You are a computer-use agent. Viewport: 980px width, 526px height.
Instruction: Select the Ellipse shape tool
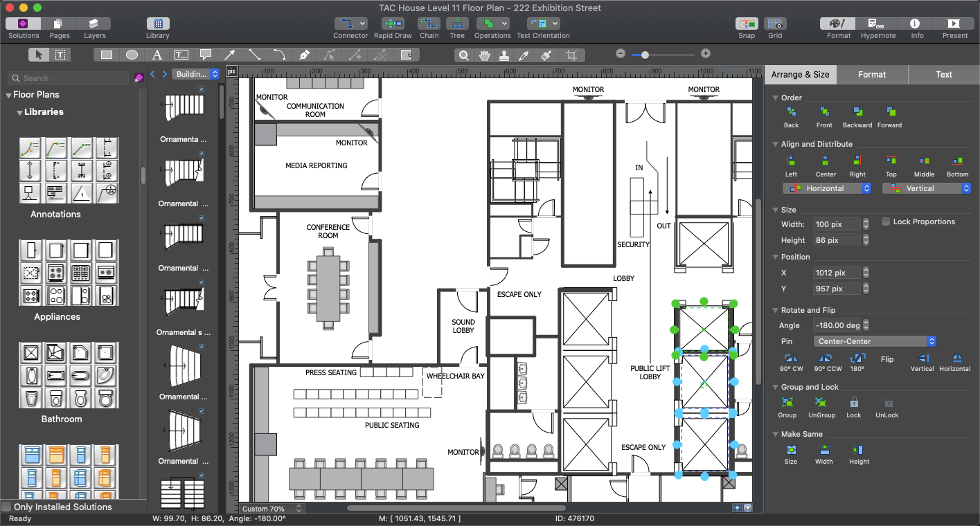[132, 55]
